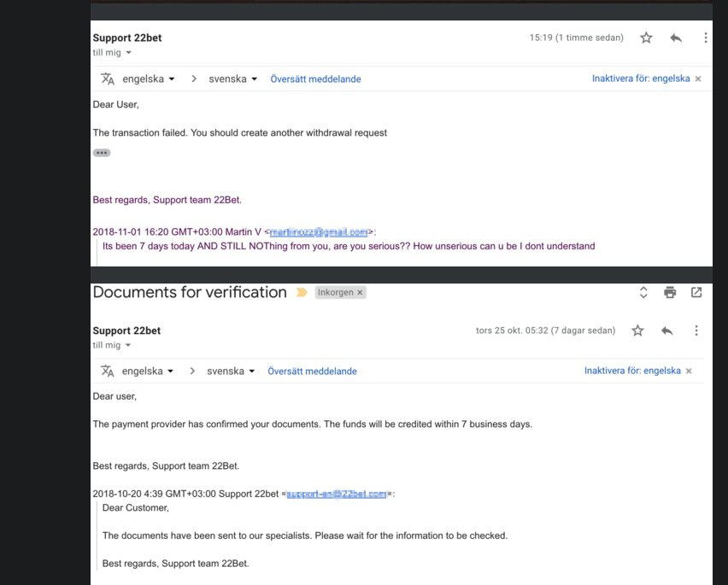Expand or collapse all messages in thread
Screen dimensions: 728x585
643,292
